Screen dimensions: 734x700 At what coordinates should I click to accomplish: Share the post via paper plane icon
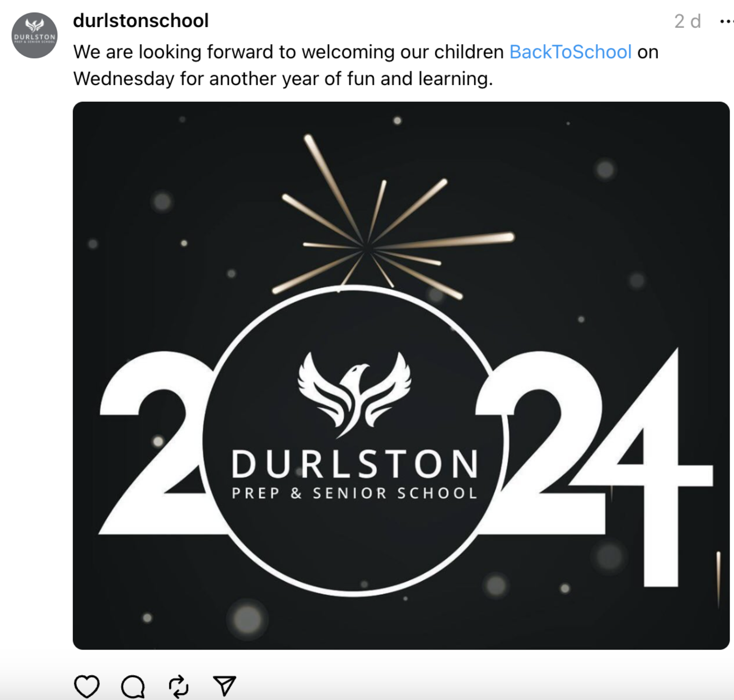click(225, 686)
